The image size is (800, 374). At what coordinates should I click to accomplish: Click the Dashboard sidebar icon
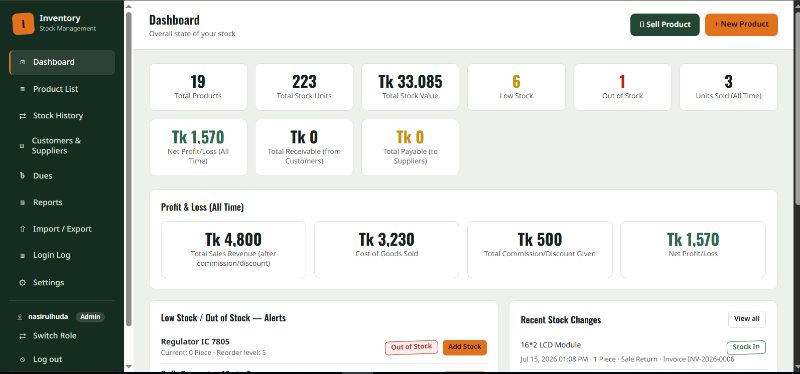[22, 62]
